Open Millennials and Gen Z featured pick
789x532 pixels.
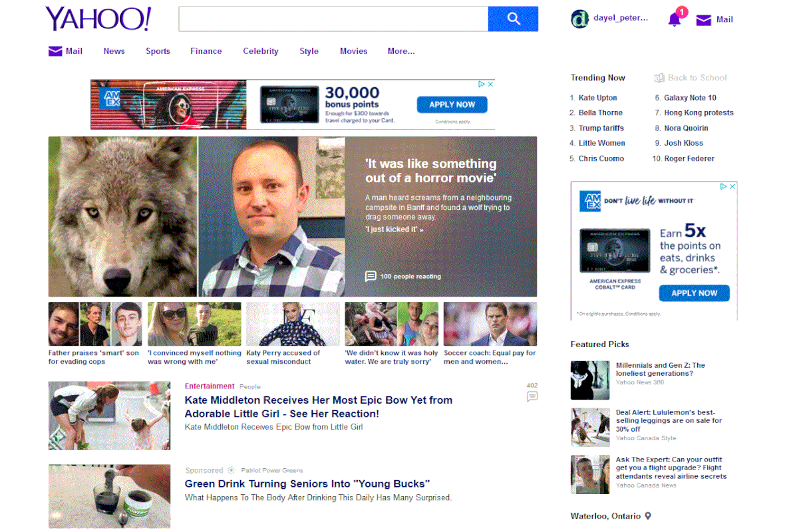point(660,370)
